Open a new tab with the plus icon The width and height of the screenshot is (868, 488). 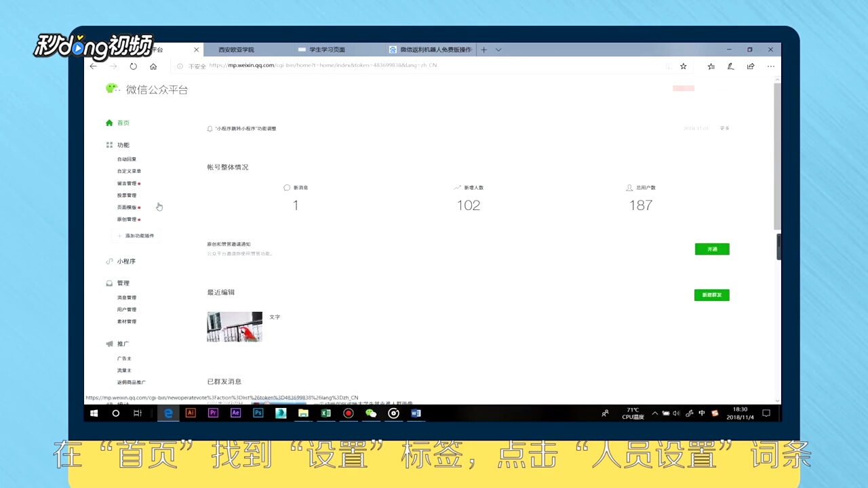click(484, 49)
